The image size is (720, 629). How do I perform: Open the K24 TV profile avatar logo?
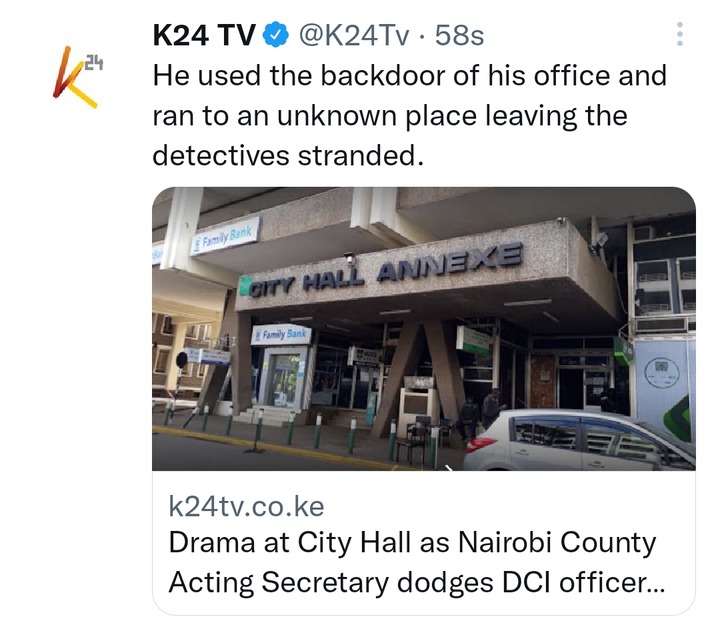point(77,77)
